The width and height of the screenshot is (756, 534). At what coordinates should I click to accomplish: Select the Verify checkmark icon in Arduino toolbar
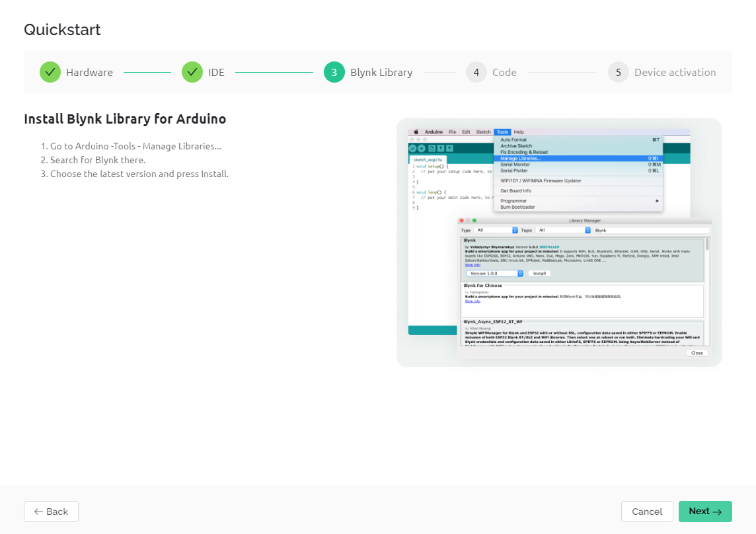pos(412,148)
